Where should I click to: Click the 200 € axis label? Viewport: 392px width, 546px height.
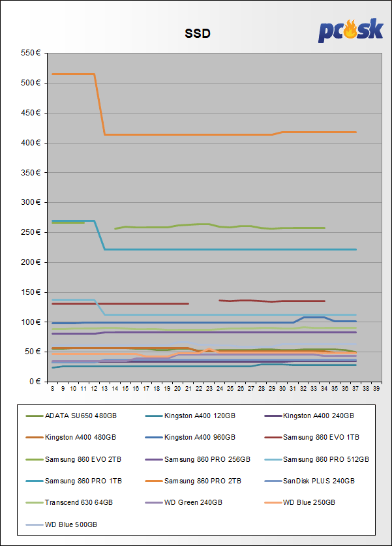(31, 262)
